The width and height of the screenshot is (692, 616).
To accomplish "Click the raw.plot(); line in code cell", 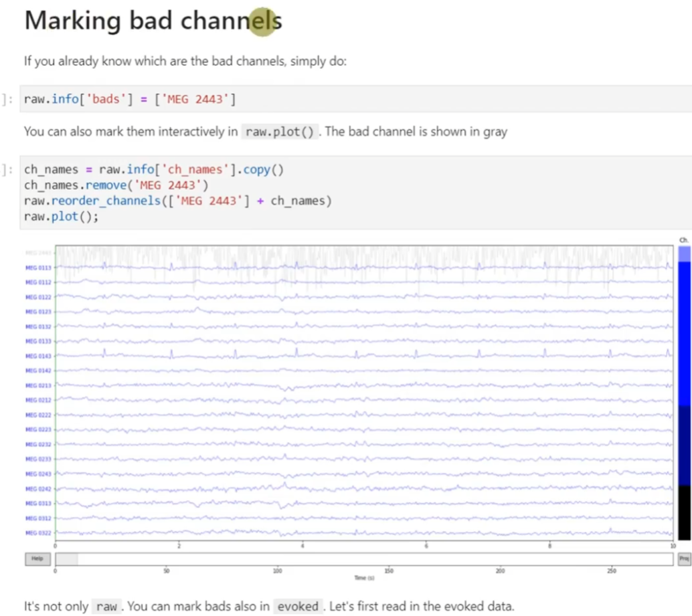I will click(x=61, y=217).
